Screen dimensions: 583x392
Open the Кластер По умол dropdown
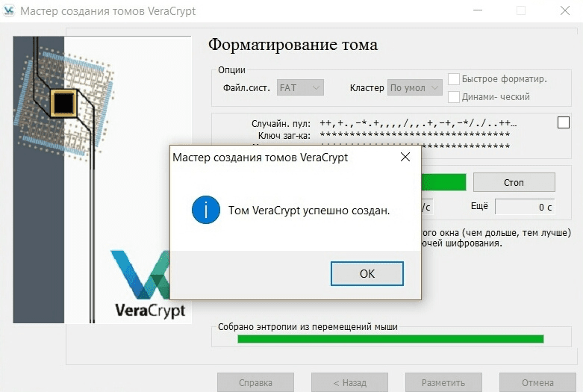pos(415,88)
